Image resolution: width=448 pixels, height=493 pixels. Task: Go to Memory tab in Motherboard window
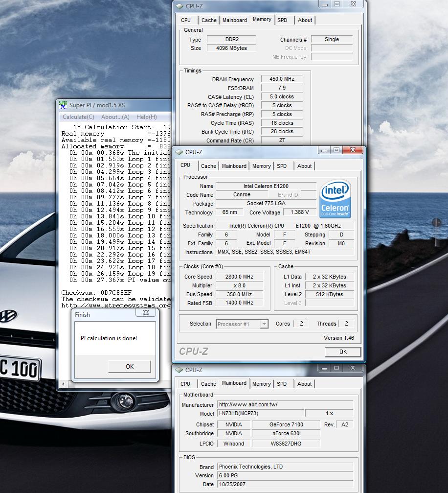tap(261, 384)
